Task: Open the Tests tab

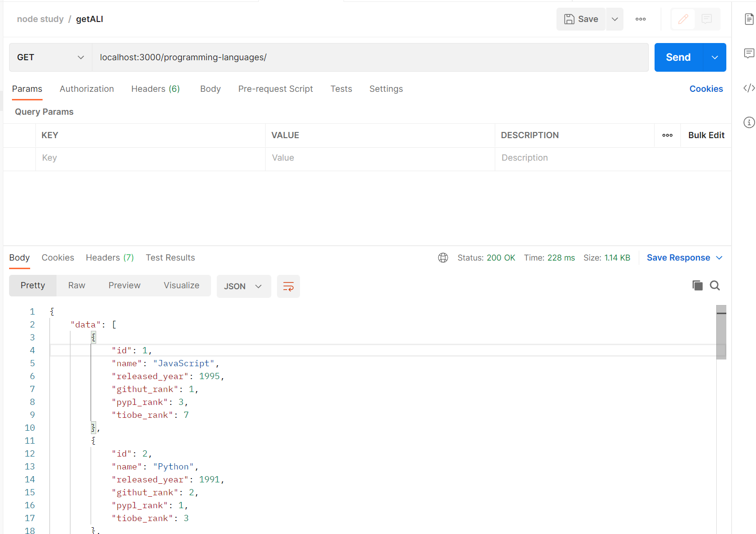Action: 341,89
